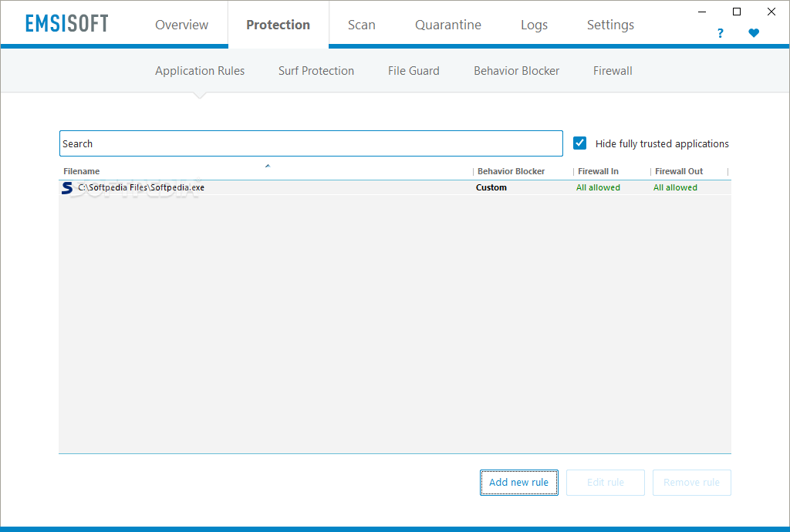The height and width of the screenshot is (532, 790).
Task: Sort list by Filename column header
Action: [x=82, y=171]
